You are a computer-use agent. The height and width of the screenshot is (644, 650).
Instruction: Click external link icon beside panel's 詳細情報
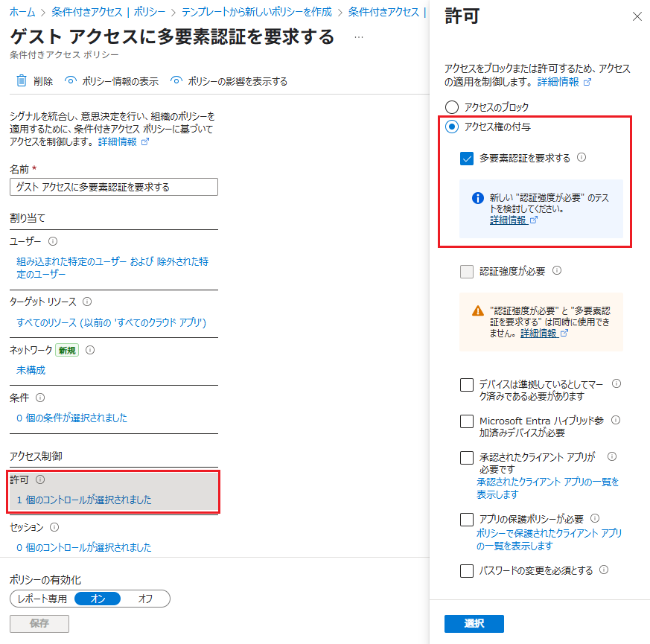587,82
